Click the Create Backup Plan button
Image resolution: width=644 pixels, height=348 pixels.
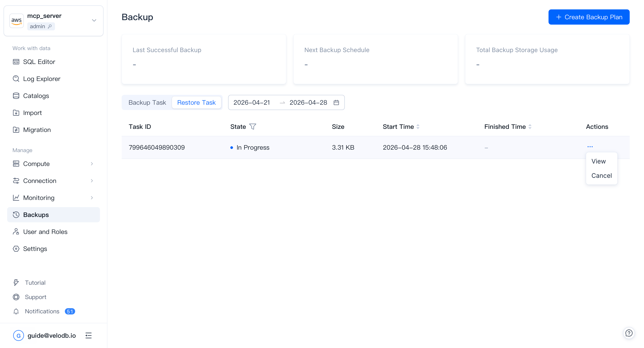point(589,17)
